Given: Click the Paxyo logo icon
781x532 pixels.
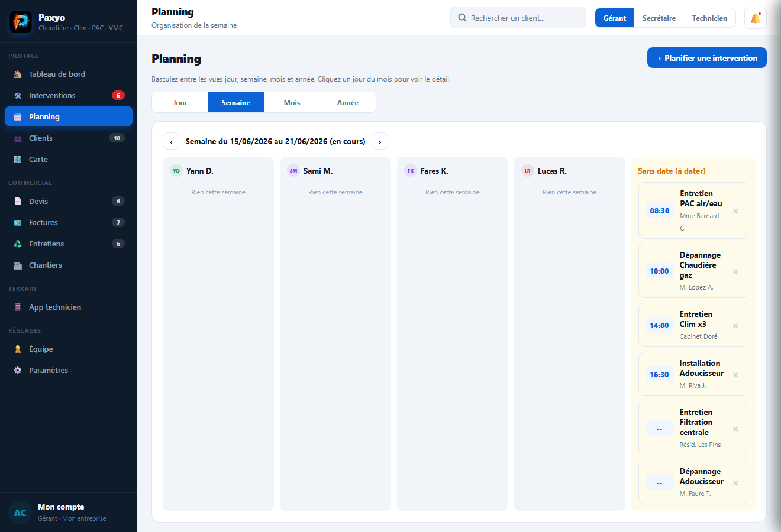Looking at the screenshot, I should click(x=21, y=22).
